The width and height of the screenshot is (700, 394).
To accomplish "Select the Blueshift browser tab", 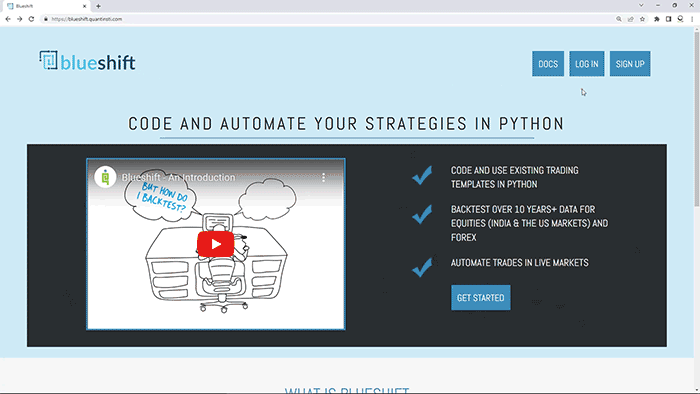I will pyautogui.click(x=46, y=6).
